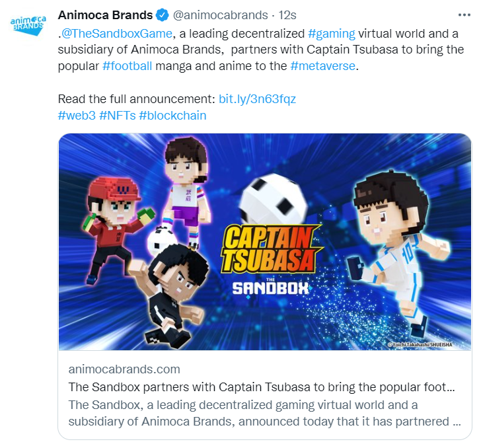Open the link card headline about Sandbox partnership
Image resolution: width=481 pixels, height=448 pixels.
coord(262,387)
